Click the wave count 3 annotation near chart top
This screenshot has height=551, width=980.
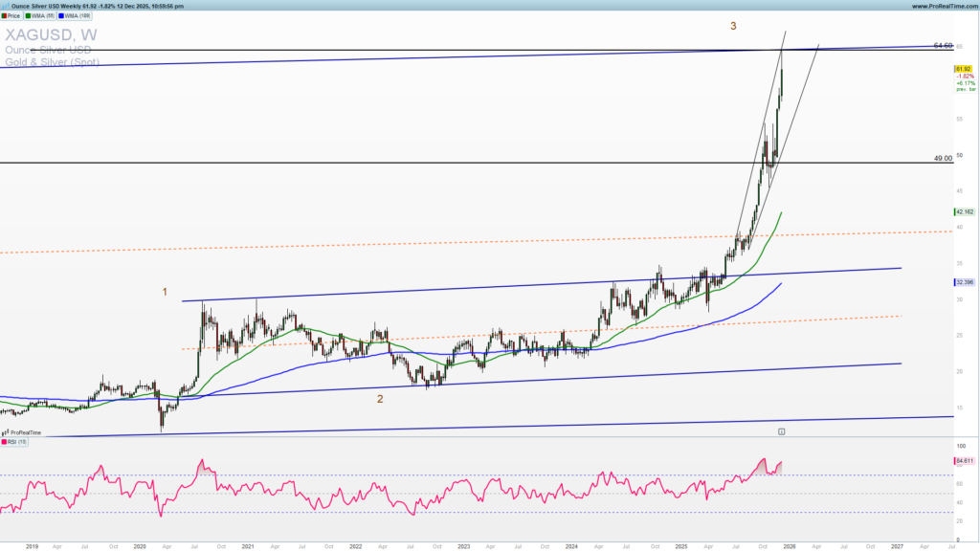(x=733, y=27)
